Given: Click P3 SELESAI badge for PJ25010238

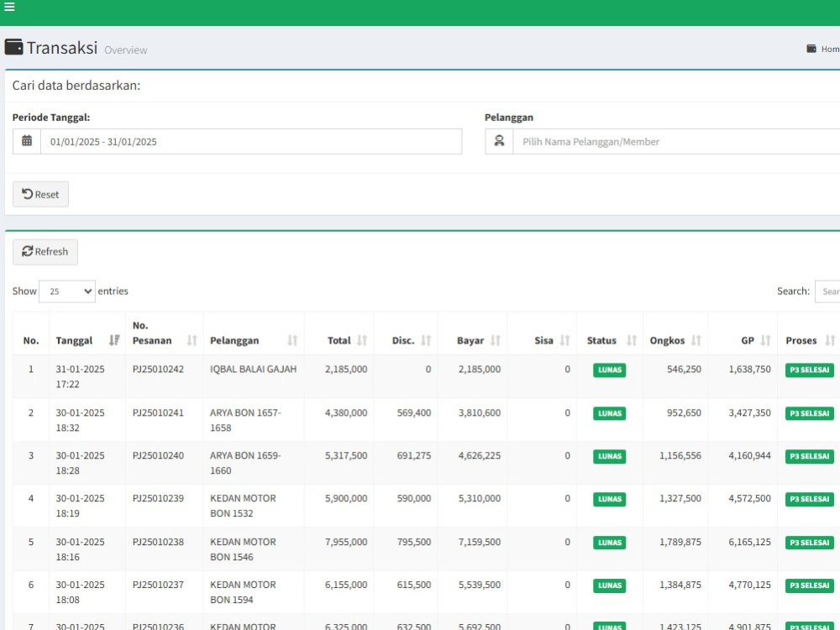Looking at the screenshot, I should click(810, 543).
